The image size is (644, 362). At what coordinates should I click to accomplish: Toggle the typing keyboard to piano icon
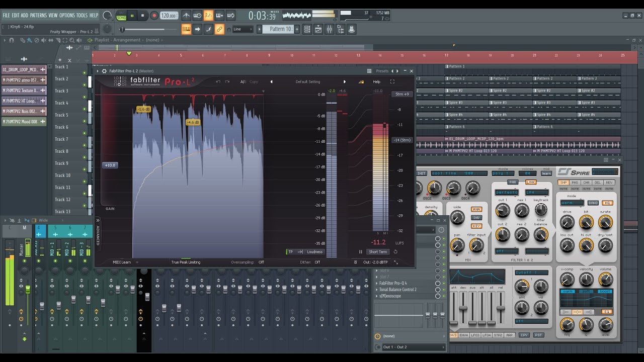(x=186, y=29)
